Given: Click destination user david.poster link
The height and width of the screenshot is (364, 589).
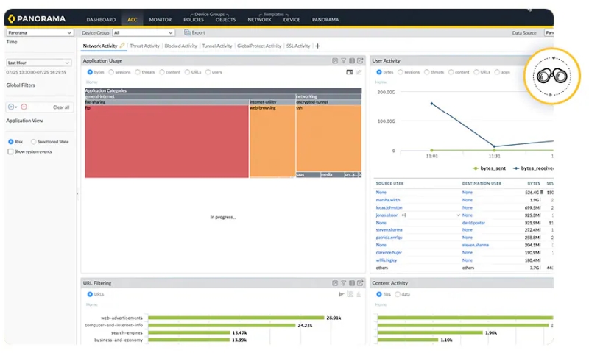Looking at the screenshot, I should [473, 223].
